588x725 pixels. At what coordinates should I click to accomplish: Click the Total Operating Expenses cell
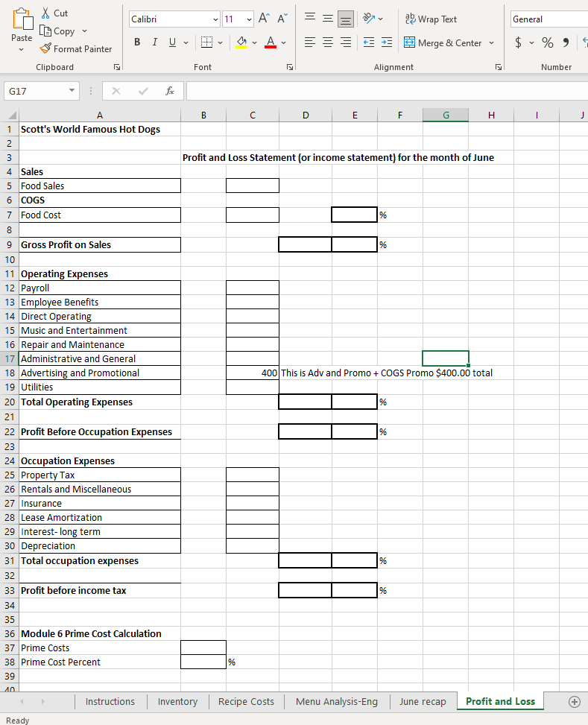pyautogui.click(x=100, y=402)
